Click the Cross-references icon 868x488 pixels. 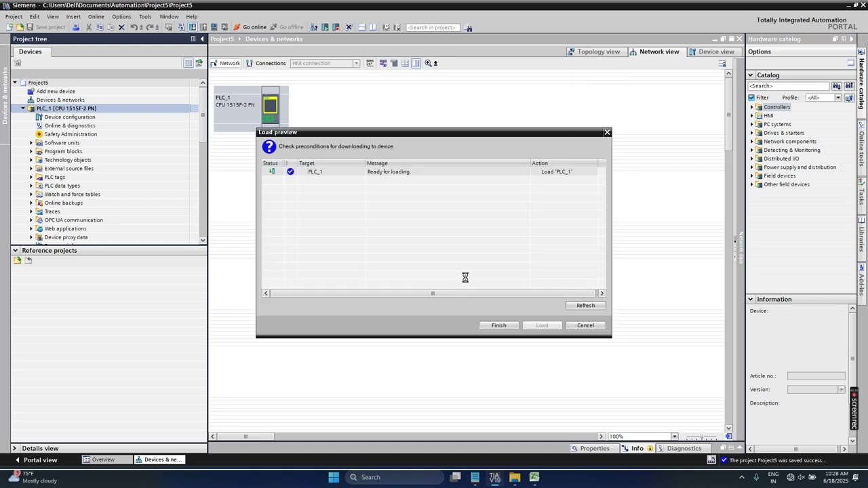(x=349, y=27)
